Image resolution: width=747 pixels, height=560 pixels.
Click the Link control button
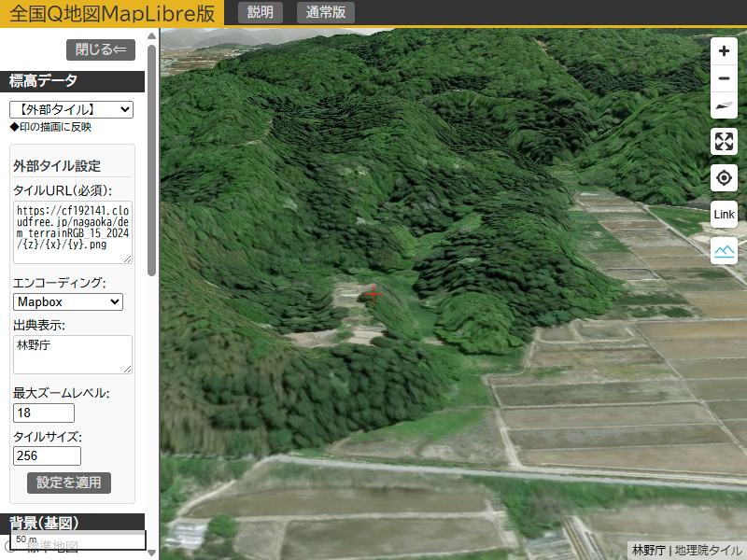click(724, 215)
